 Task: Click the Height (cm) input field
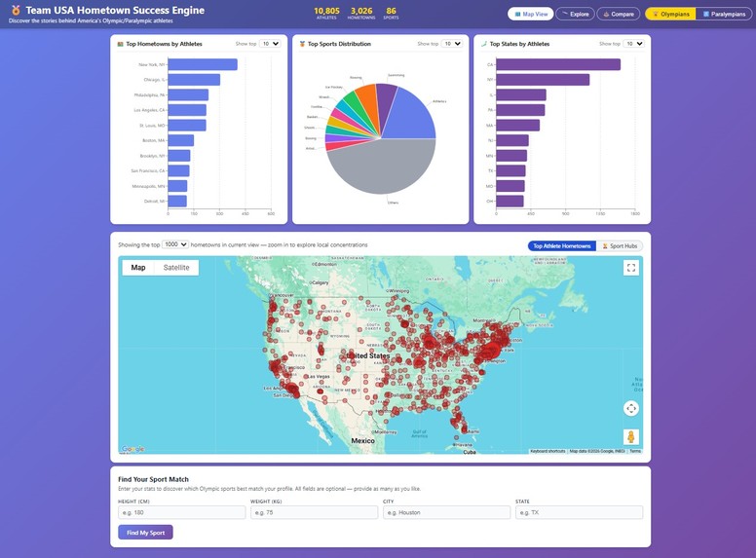click(182, 512)
